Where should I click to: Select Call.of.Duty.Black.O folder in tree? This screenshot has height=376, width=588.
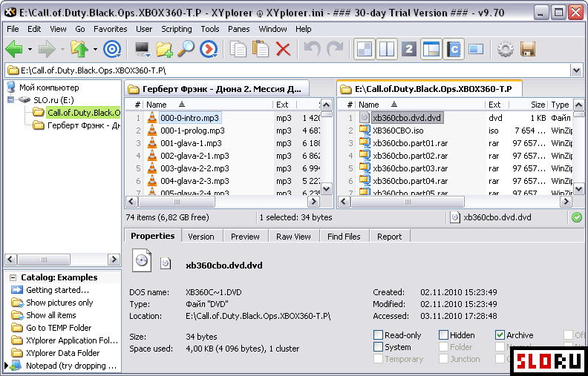click(x=84, y=112)
